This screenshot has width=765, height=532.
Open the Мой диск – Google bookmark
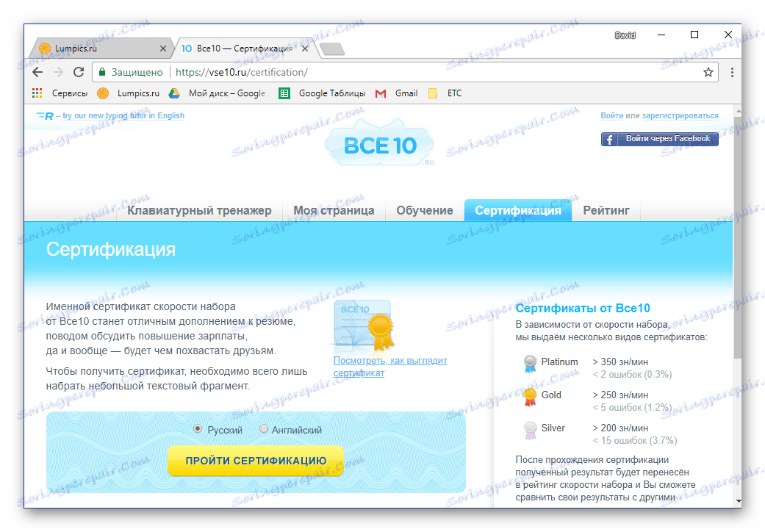pos(217,93)
